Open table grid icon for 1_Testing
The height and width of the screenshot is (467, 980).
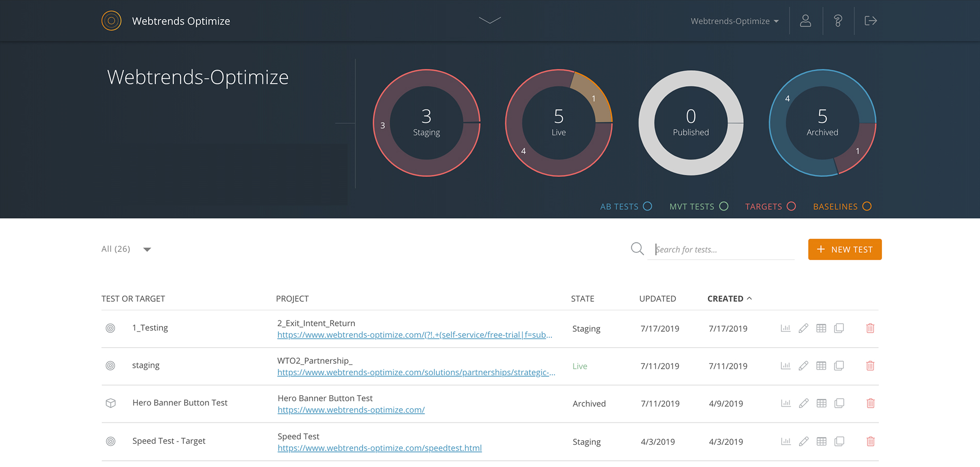(821, 328)
